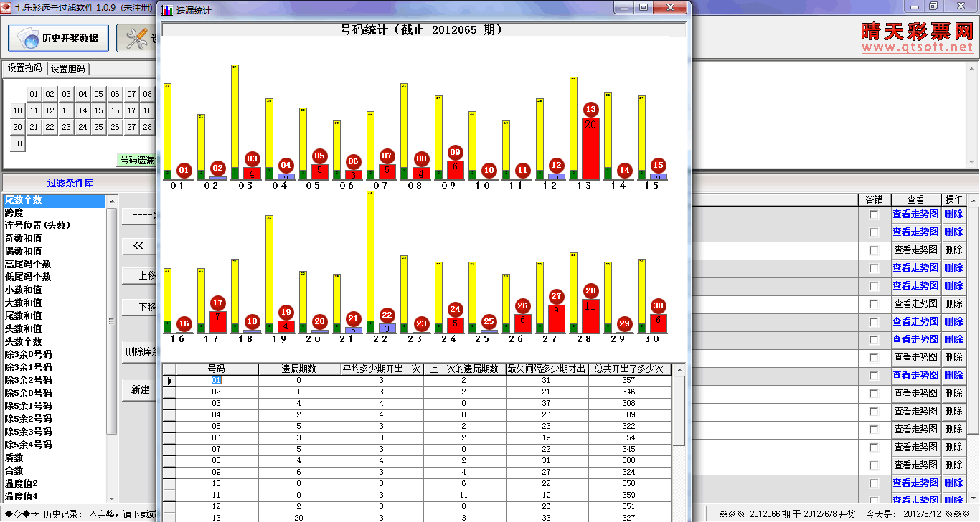The width and height of the screenshot is (980, 522).
Task: Select red ball 28 in the lower chart
Action: coord(590,290)
